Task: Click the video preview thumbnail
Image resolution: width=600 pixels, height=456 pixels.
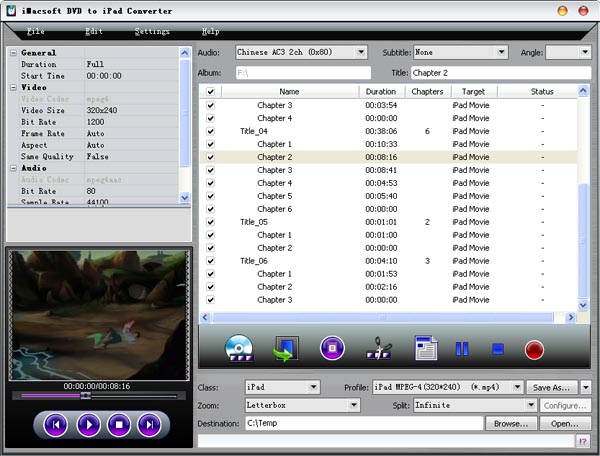Action: (99, 315)
